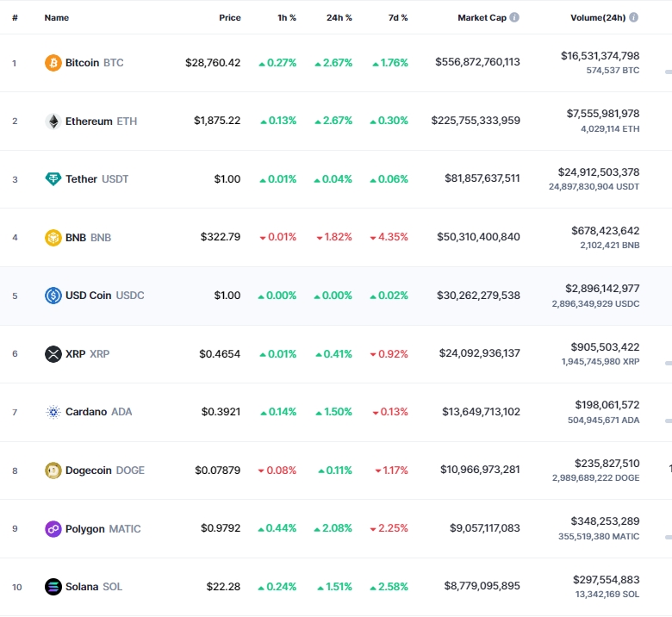Open the Bitcoin BTC name link
672x617 pixels.
94,63
